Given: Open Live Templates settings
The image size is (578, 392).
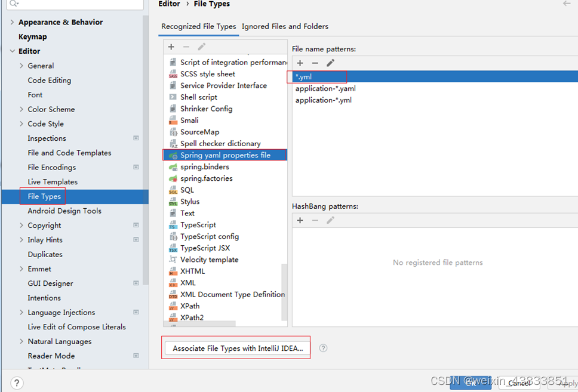Looking at the screenshot, I should (53, 181).
